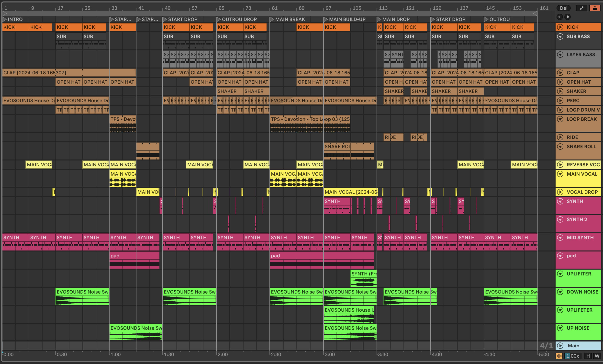Click the 1.00x zoom factor field
Image resolution: width=603 pixels, height=364 pixels.
point(573,356)
